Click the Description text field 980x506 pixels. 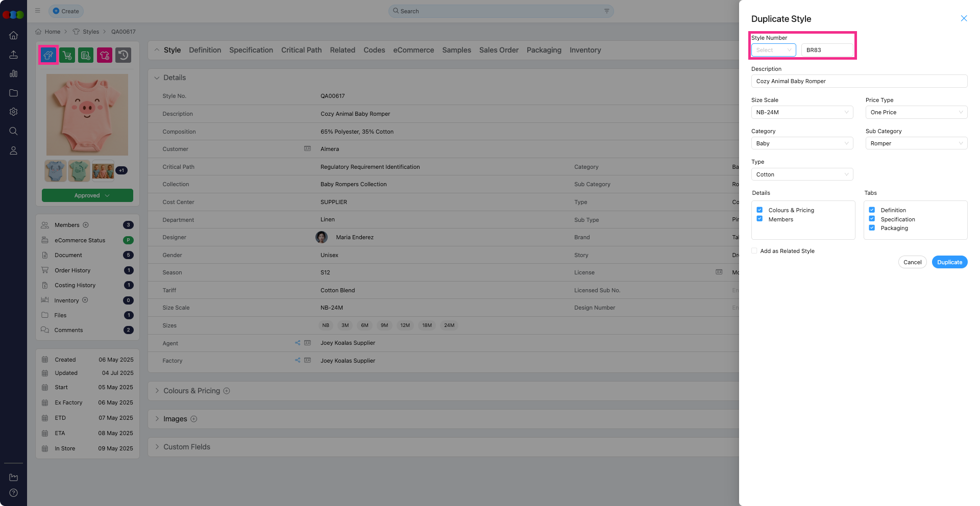pos(859,81)
